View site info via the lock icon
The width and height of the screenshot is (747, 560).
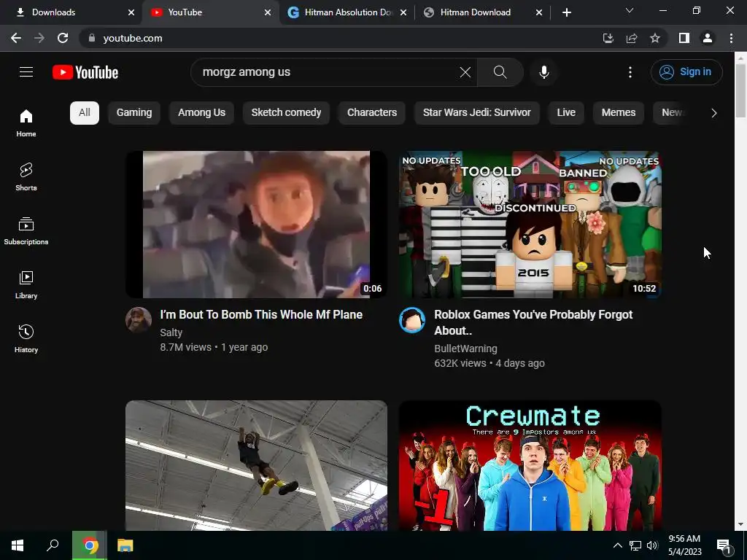(x=92, y=38)
